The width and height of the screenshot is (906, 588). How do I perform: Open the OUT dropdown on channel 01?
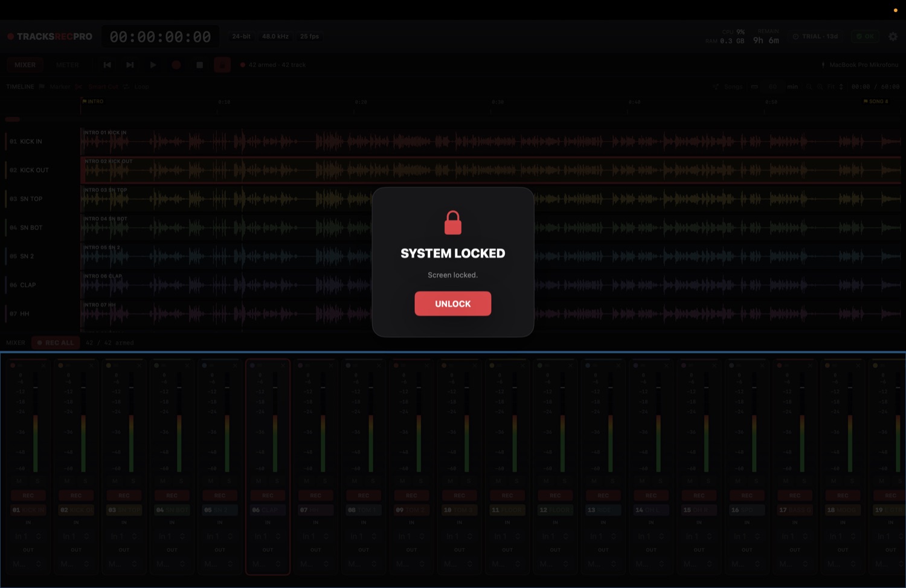click(28, 564)
